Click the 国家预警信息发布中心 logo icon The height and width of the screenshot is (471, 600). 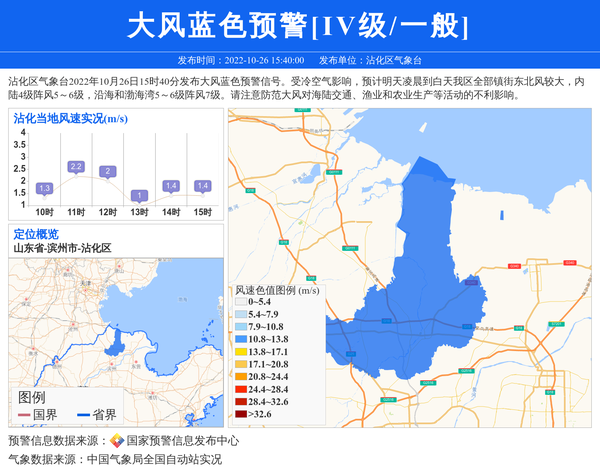click(116, 440)
